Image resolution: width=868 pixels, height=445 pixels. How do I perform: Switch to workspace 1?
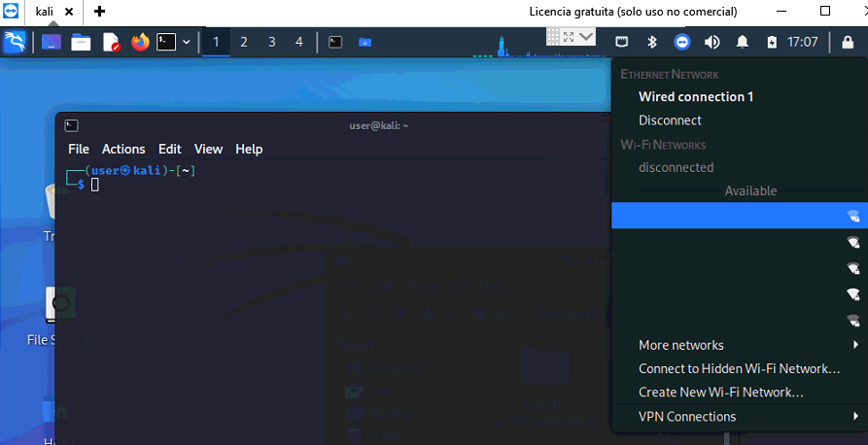216,42
